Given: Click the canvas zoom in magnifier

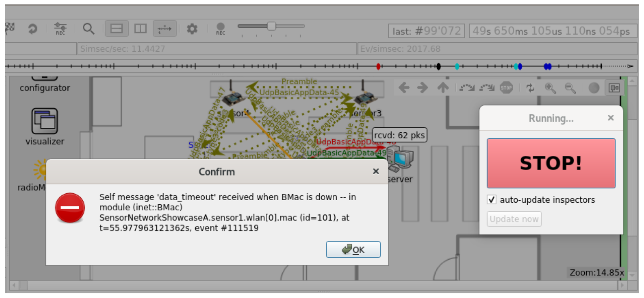Looking at the screenshot, I should pos(550,88).
